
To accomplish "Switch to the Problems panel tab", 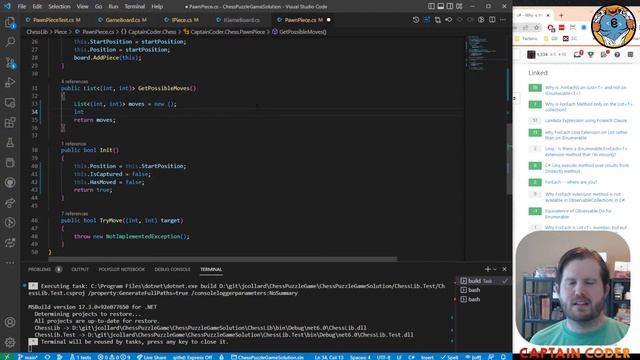I will click(x=44, y=269).
